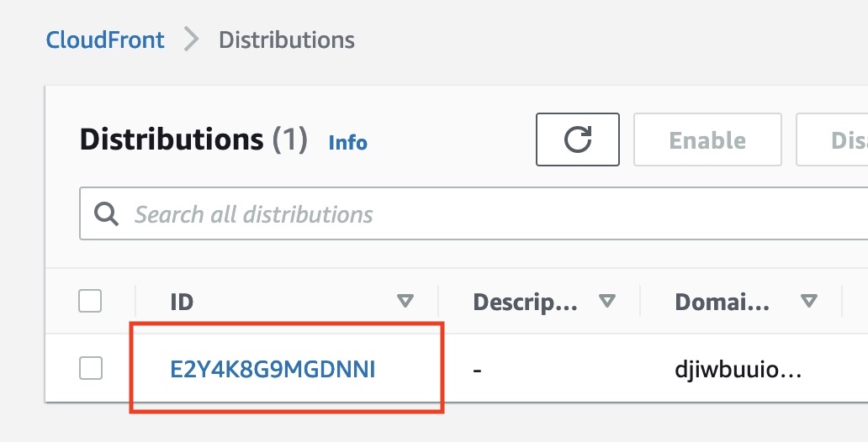The image size is (868, 442).
Task: Click the breadcrumb chevron separator arrow
Action: click(x=191, y=39)
